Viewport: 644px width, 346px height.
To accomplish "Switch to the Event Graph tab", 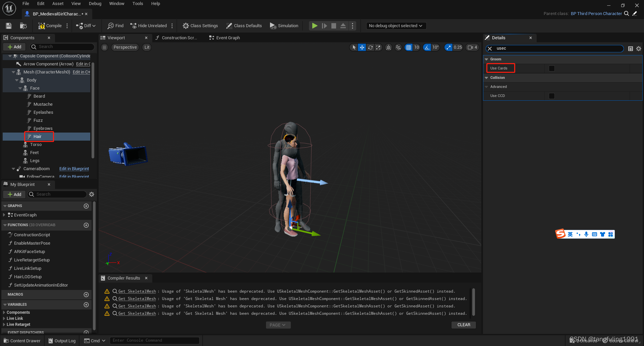I will [224, 38].
